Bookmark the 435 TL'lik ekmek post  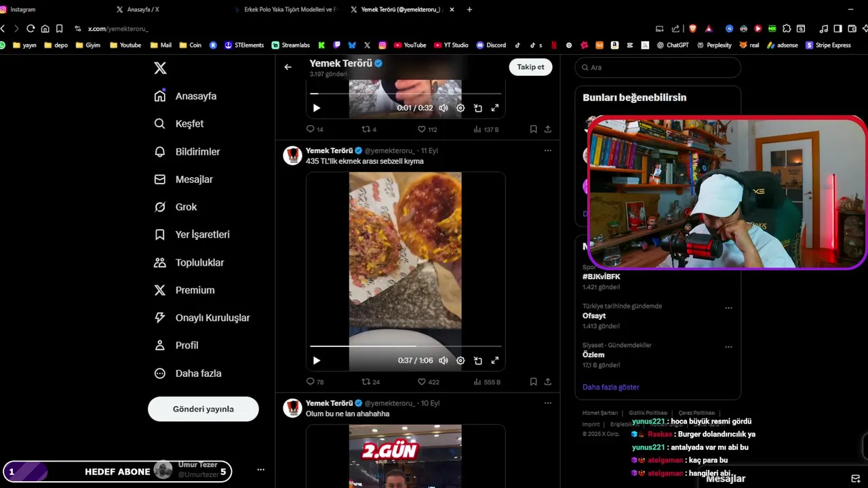point(534,382)
